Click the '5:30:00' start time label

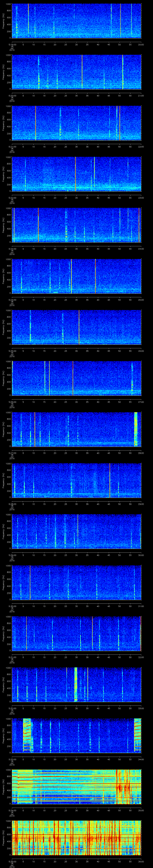(12, 606)
